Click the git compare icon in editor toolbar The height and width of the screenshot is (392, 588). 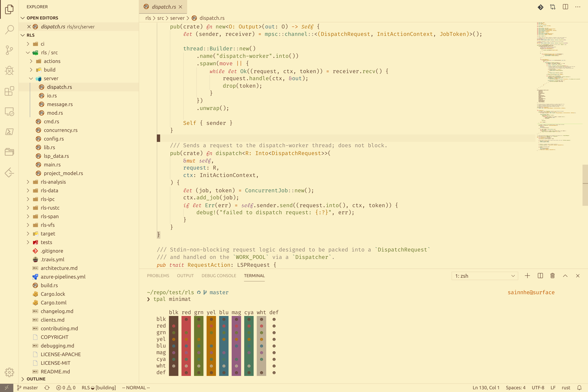[553, 7]
